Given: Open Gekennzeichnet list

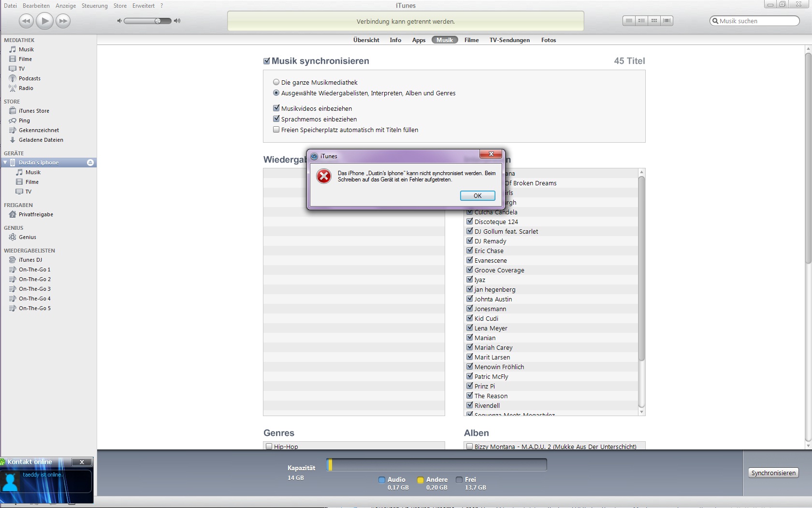Looking at the screenshot, I should [x=39, y=130].
